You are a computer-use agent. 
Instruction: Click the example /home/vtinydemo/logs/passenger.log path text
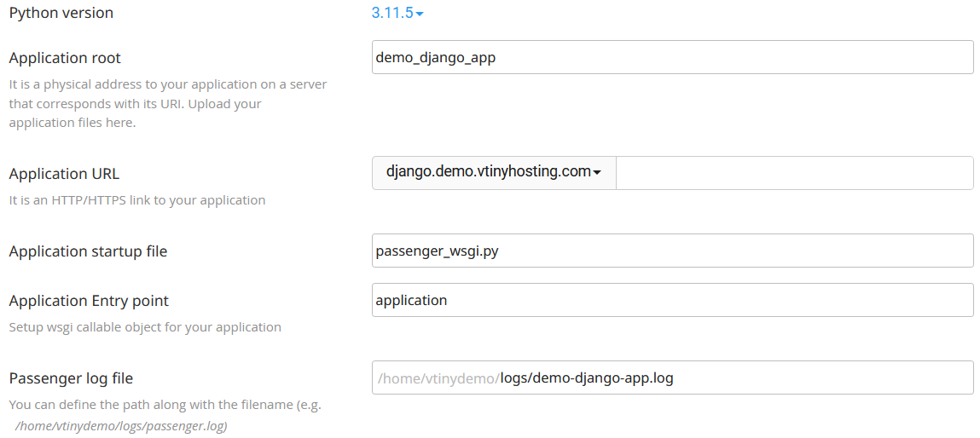tap(121, 425)
